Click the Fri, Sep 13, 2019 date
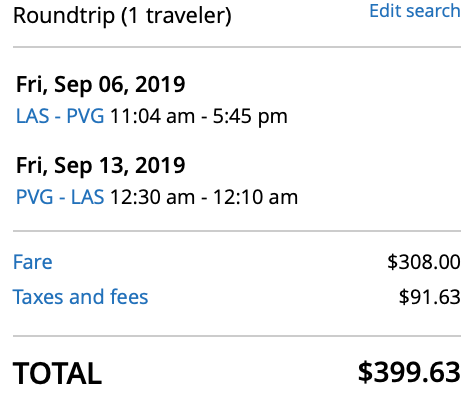The image size is (476, 400). click(x=101, y=165)
